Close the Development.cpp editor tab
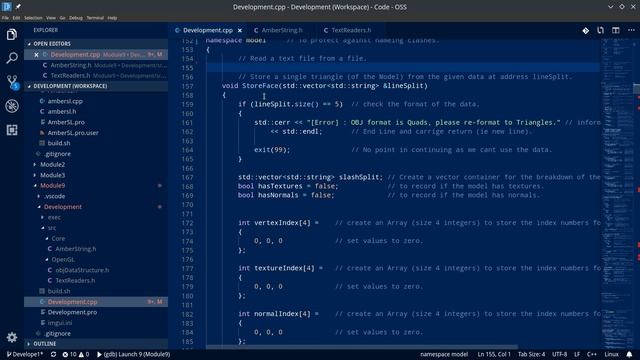Viewport: 640px width, 360px height. (240, 31)
